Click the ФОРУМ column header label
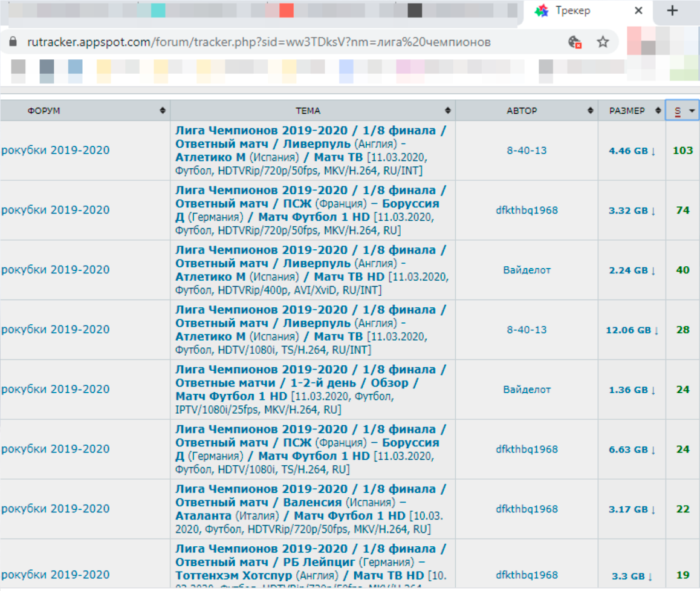 pos(44,111)
